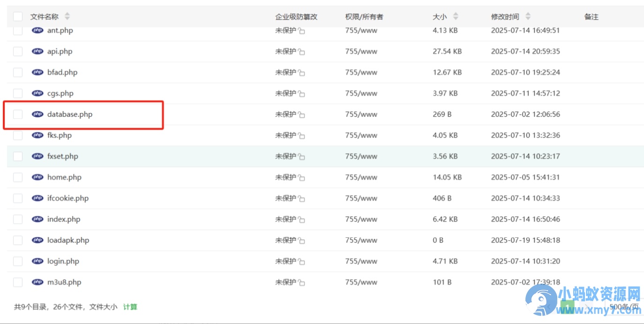This screenshot has width=644, height=324.
Task: Click the lock icon in the fxset.php row
Action: click(x=301, y=157)
